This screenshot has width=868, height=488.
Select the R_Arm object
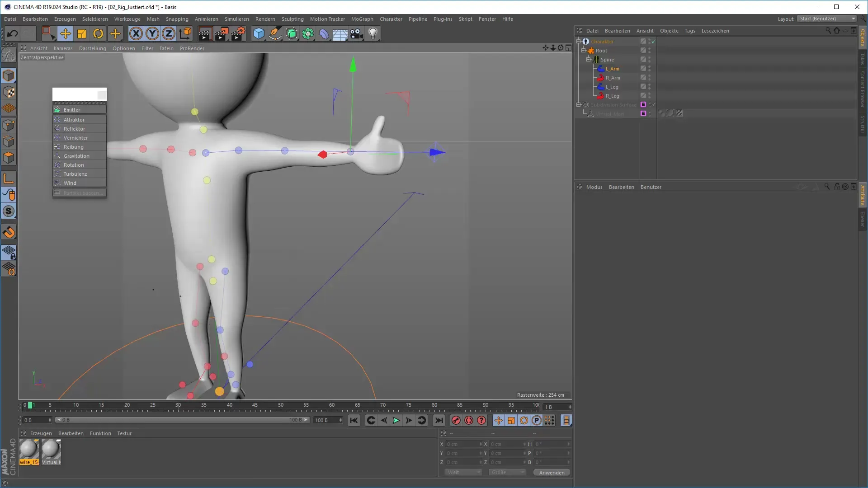[613, 78]
